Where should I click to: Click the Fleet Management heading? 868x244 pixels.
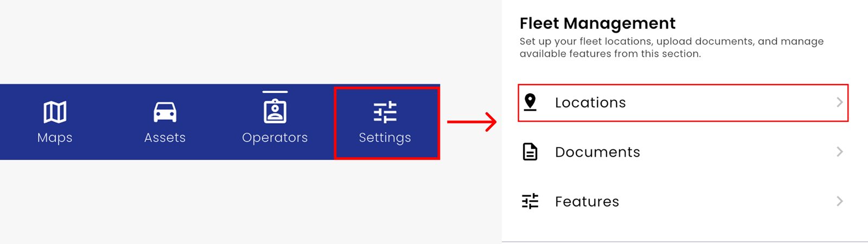coord(597,23)
